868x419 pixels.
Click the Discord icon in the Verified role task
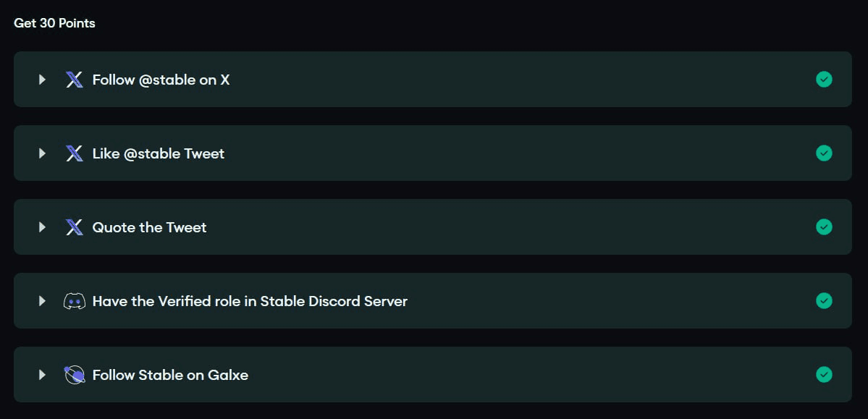click(x=75, y=301)
